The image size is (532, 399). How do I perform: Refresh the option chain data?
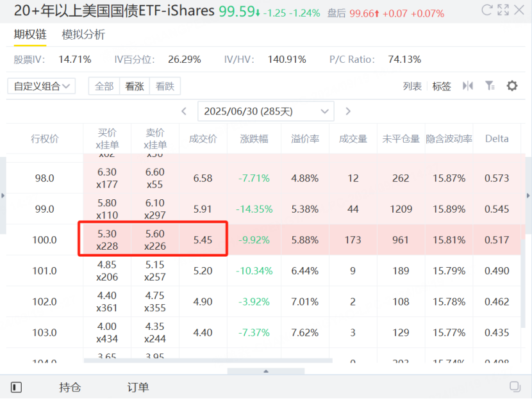tap(487, 10)
